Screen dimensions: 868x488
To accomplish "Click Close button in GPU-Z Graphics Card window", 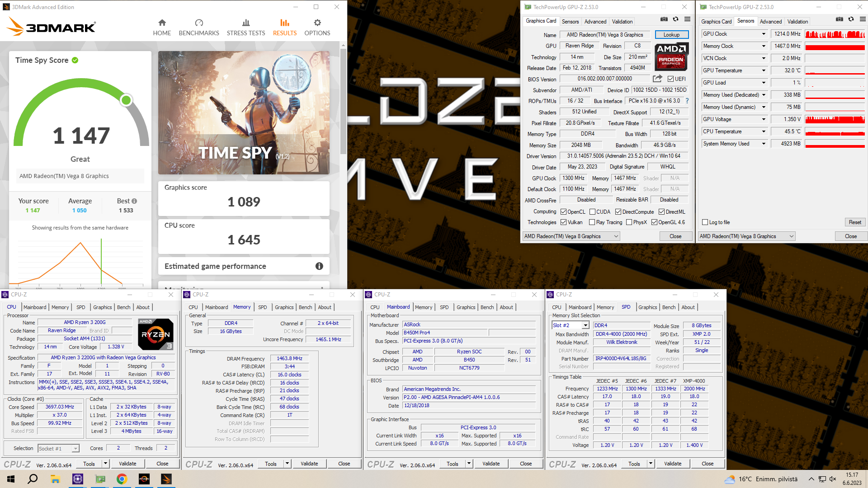I will (x=675, y=236).
